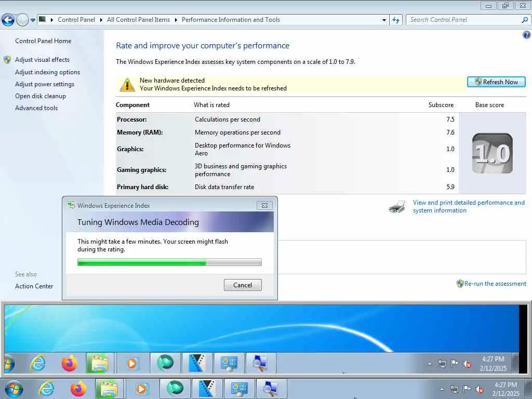Open Control Panel Home
The width and height of the screenshot is (532, 399).
pos(43,41)
